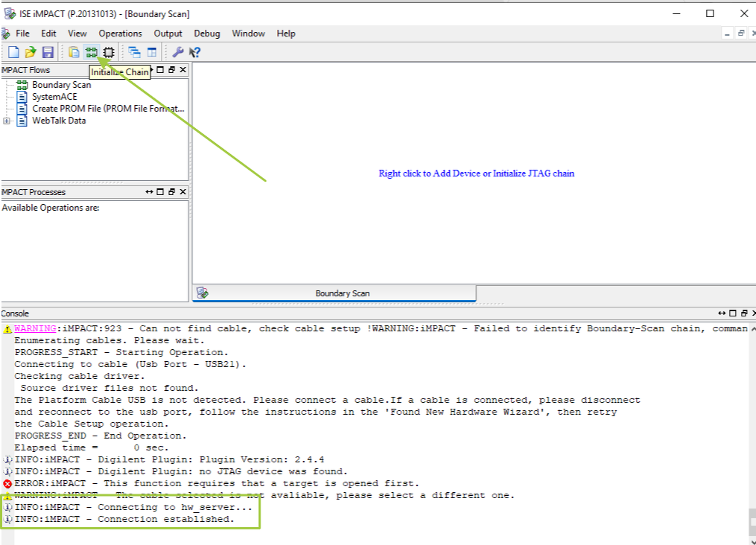Select the WebTalk Data item
Viewport: 756px width, 545px height.
(x=59, y=121)
